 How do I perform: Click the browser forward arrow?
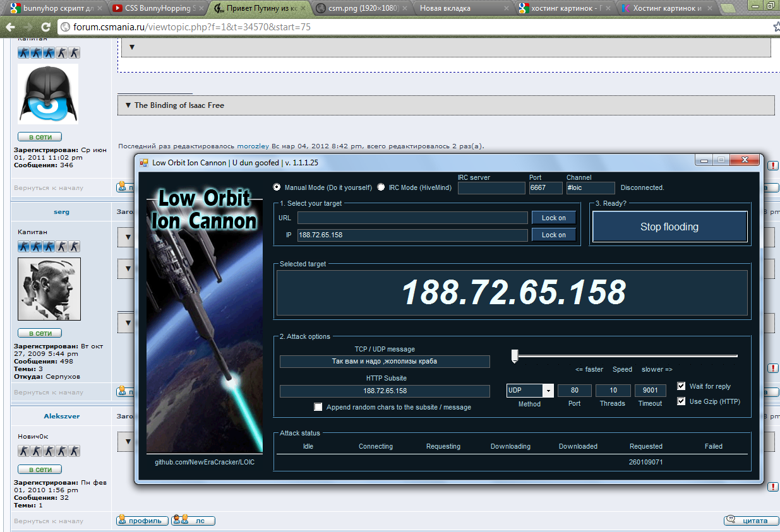(28, 28)
